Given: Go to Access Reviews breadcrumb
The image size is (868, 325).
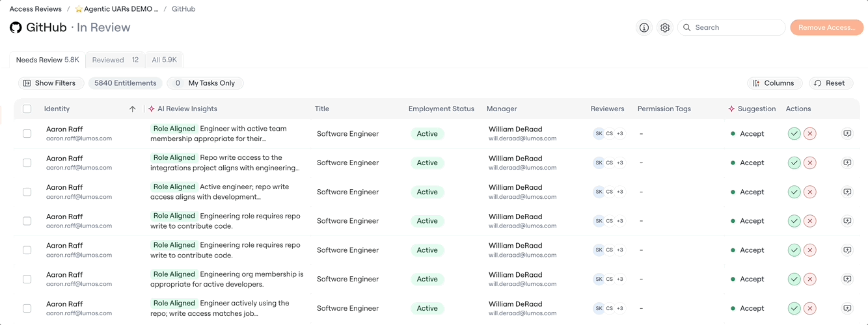Looking at the screenshot, I should point(36,9).
